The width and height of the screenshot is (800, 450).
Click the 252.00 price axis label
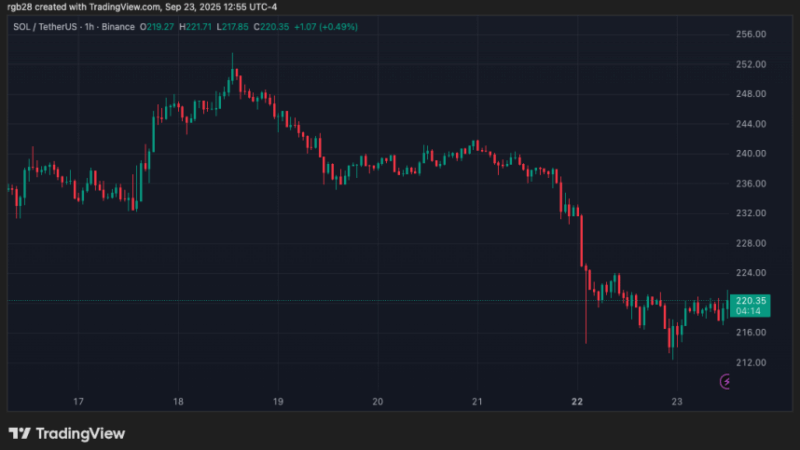(x=751, y=64)
